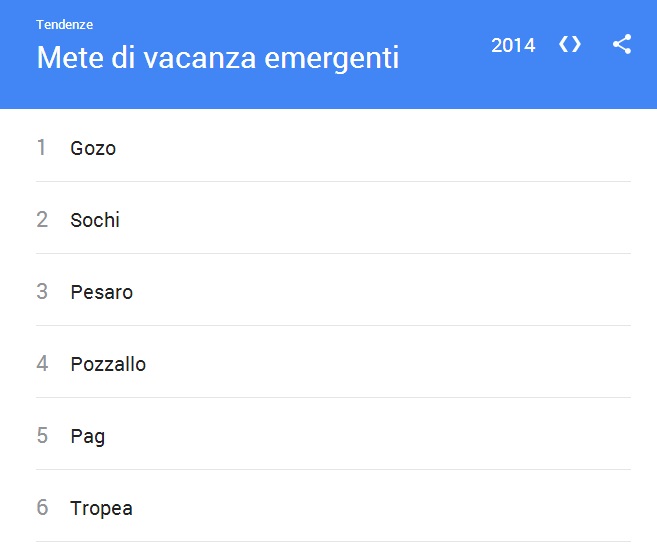
Task: Click rank number 5 beside Pag
Action: [42, 436]
